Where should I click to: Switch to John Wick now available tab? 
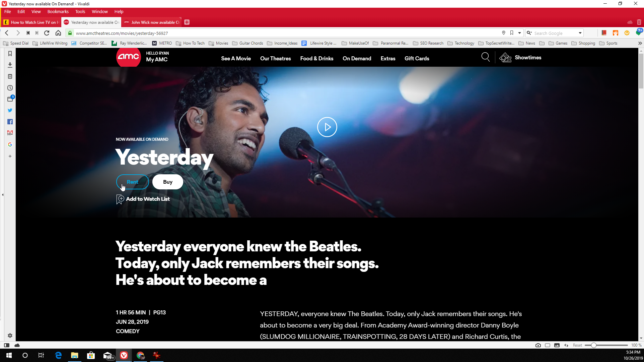(x=151, y=22)
